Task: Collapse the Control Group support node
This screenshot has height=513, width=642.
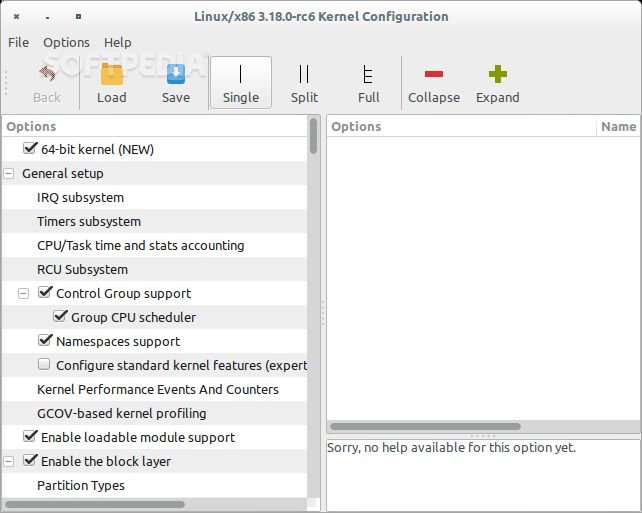Action: [x=23, y=294]
